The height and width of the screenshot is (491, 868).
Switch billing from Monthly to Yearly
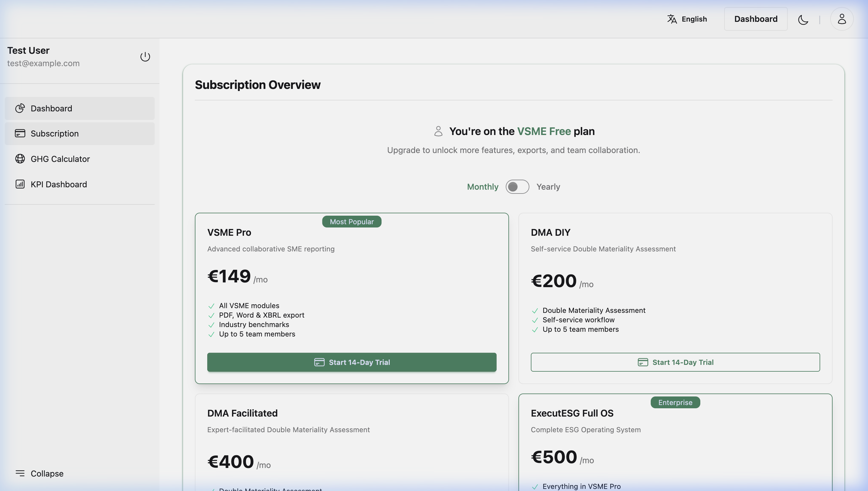tap(517, 186)
